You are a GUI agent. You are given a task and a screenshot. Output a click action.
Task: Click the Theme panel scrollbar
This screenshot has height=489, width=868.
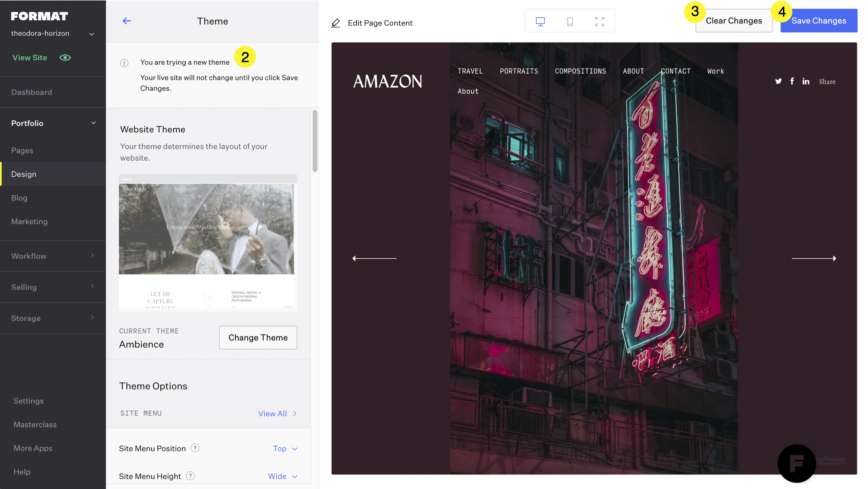315,141
